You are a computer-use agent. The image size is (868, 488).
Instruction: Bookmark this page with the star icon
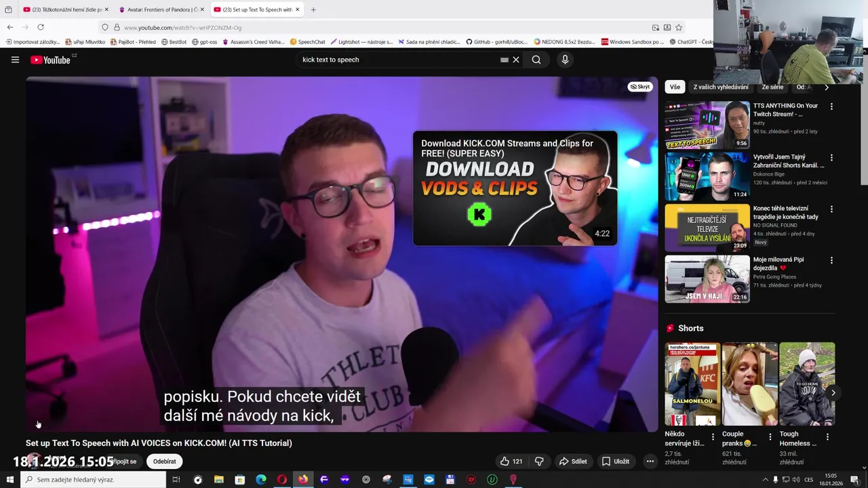point(679,27)
